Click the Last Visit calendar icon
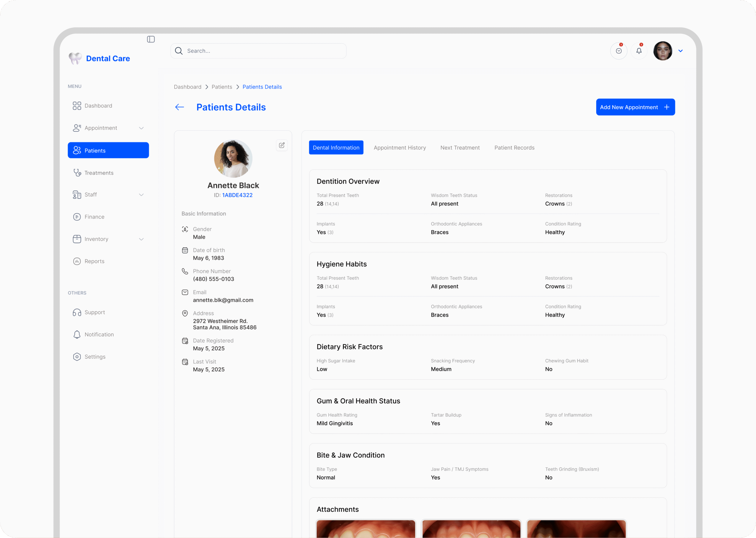 coord(185,362)
